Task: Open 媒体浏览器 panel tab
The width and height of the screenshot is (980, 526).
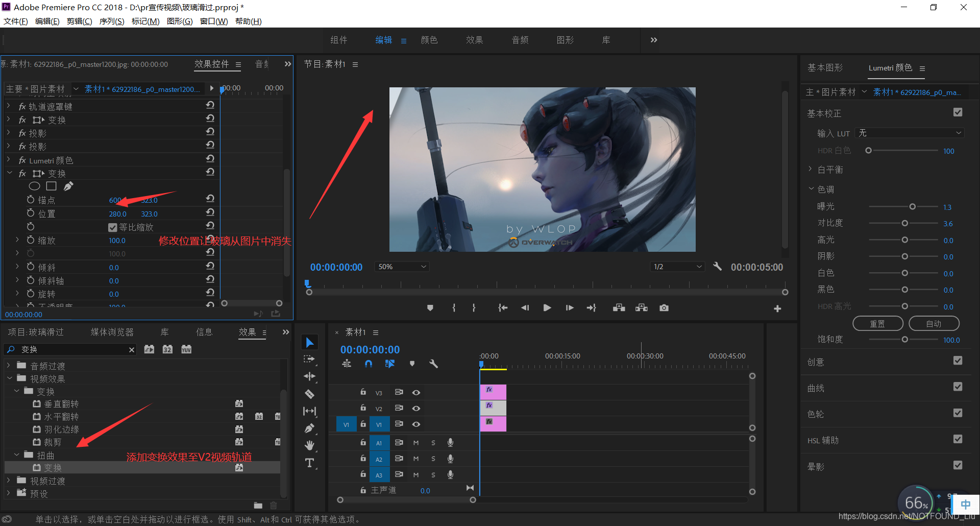Action: click(112, 332)
